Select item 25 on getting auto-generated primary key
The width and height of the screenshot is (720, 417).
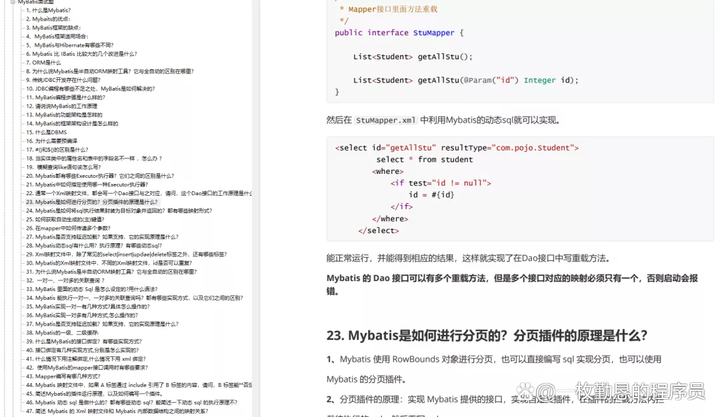coord(65,220)
